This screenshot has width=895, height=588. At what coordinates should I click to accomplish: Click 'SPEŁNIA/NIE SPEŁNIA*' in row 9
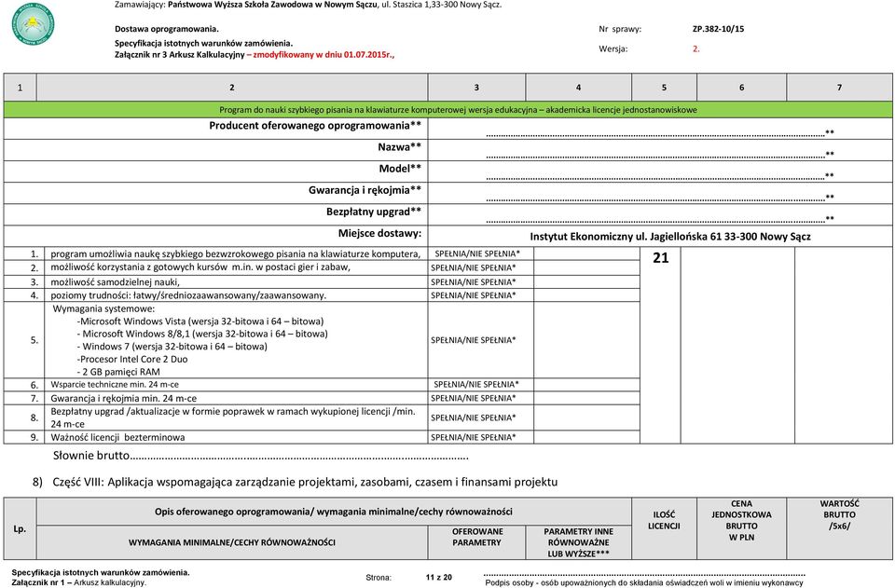(x=474, y=437)
